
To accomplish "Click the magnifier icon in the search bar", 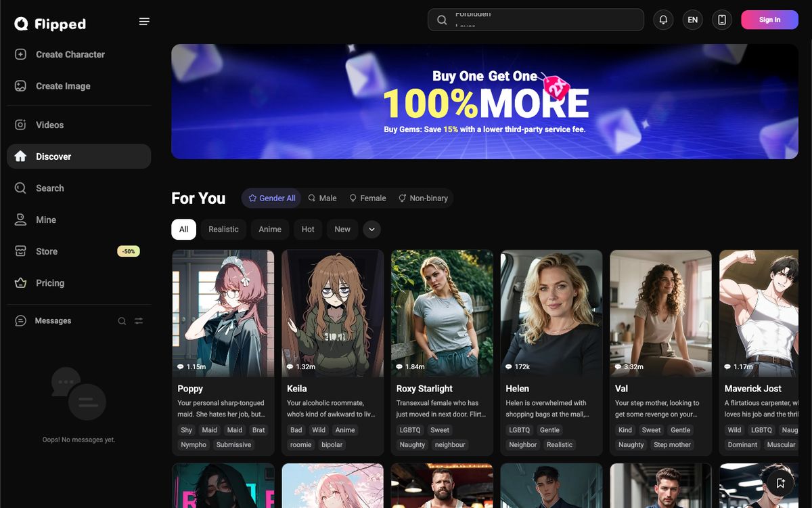I will click(x=442, y=20).
